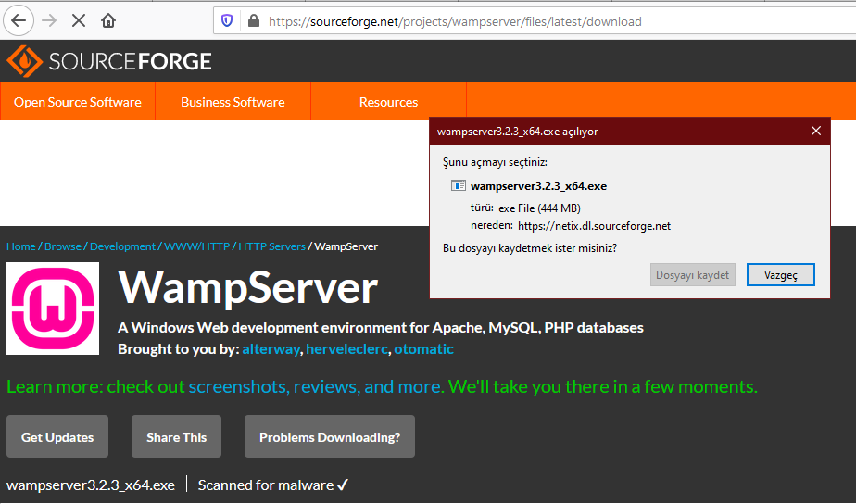Click the exe File (444 MB) text
856x504 pixels.
click(539, 208)
